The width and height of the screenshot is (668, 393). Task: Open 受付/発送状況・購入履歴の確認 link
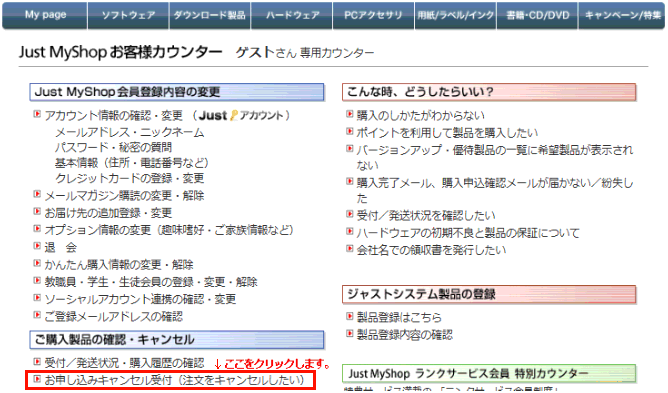pos(124,363)
